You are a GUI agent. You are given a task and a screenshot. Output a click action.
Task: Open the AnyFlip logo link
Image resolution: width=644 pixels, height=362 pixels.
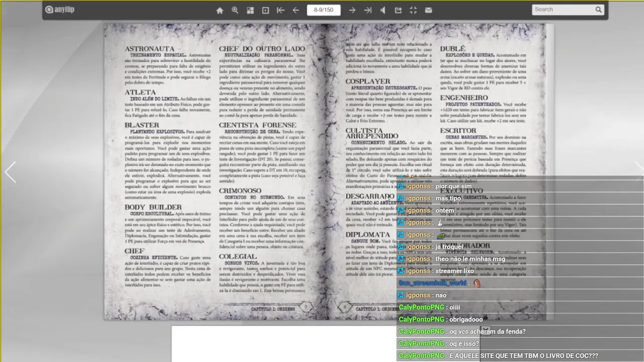59,10
